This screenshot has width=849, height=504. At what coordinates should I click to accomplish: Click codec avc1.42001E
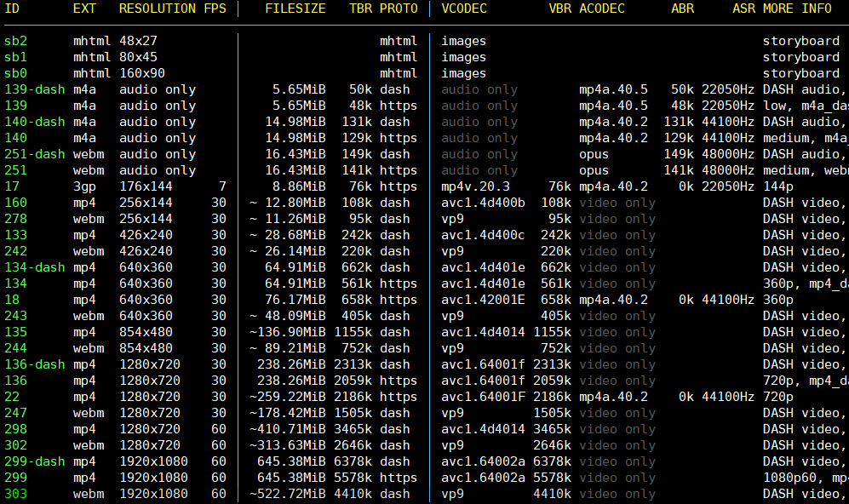click(483, 300)
